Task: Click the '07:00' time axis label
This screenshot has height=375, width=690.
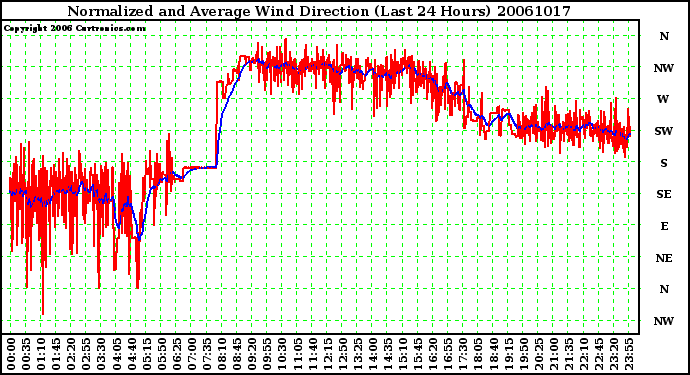Action: (191, 354)
